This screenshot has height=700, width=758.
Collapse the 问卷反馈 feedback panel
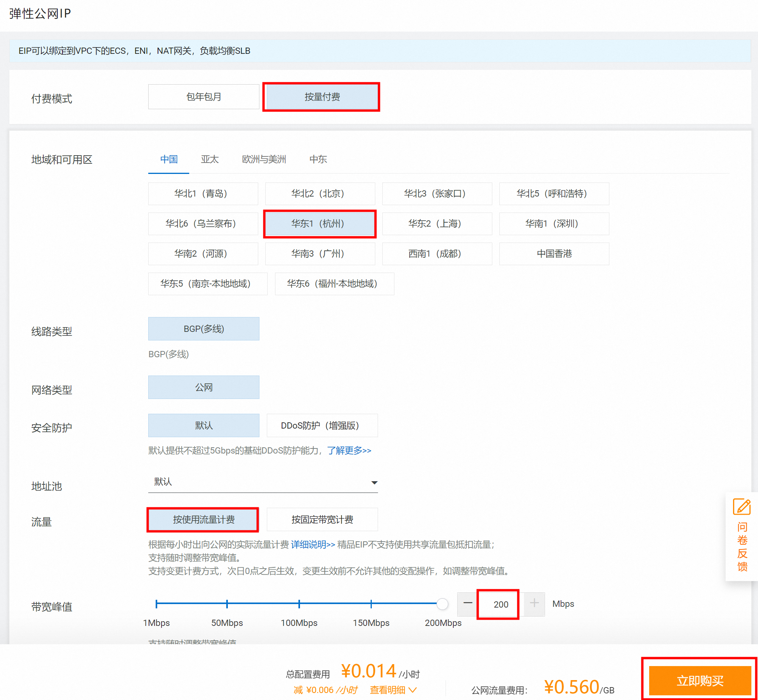pos(742,546)
